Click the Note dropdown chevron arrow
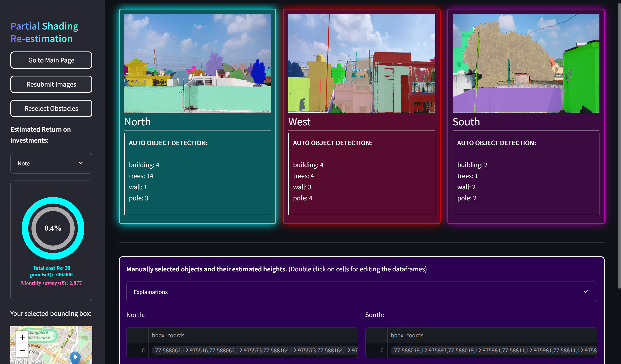 pos(81,163)
